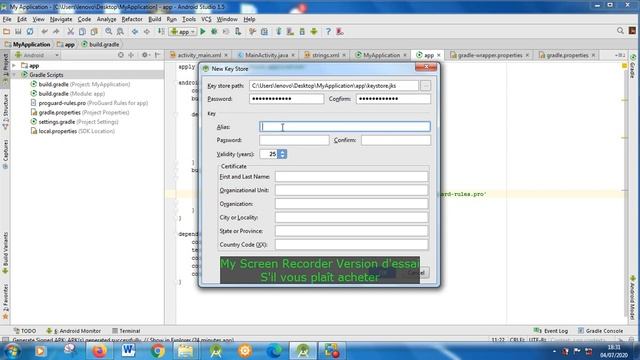Click the Key store path field
Viewport: 640px width, 360px height.
click(x=334, y=86)
